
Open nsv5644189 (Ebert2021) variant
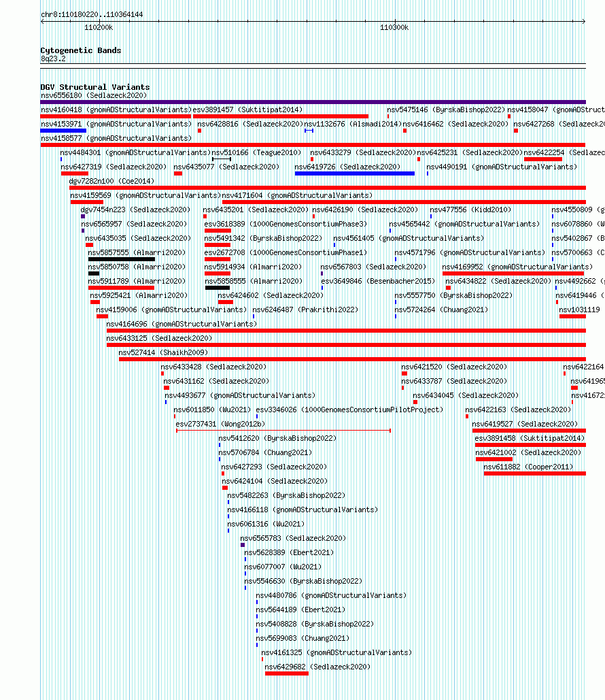tap(300, 610)
